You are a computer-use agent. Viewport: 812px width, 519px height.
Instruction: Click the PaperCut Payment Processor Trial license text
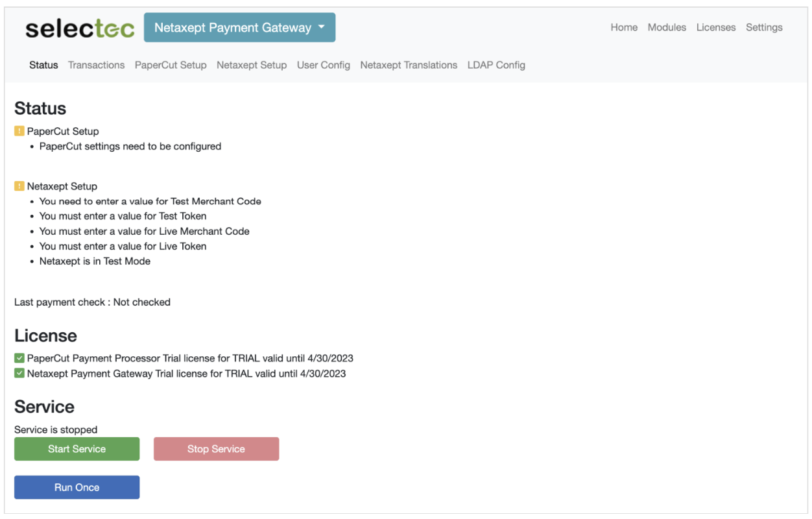tap(190, 358)
